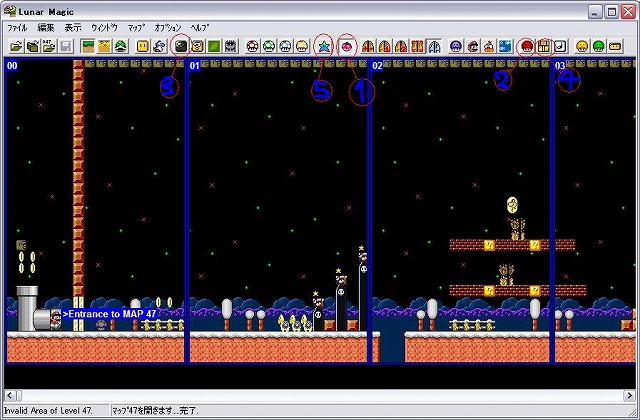Viewport: 640px width, 420px height.
Task: Open the ヘルプ menu
Action: [x=200, y=28]
